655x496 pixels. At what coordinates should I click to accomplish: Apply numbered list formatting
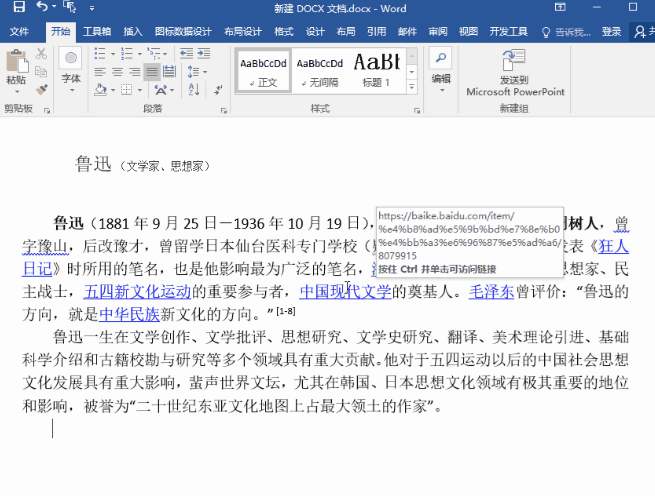[x=127, y=53]
